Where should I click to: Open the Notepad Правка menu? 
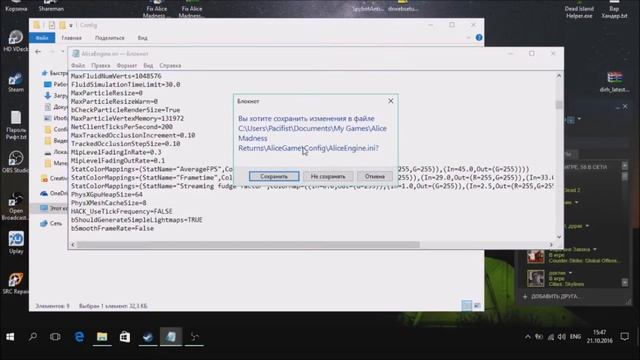tap(100, 65)
